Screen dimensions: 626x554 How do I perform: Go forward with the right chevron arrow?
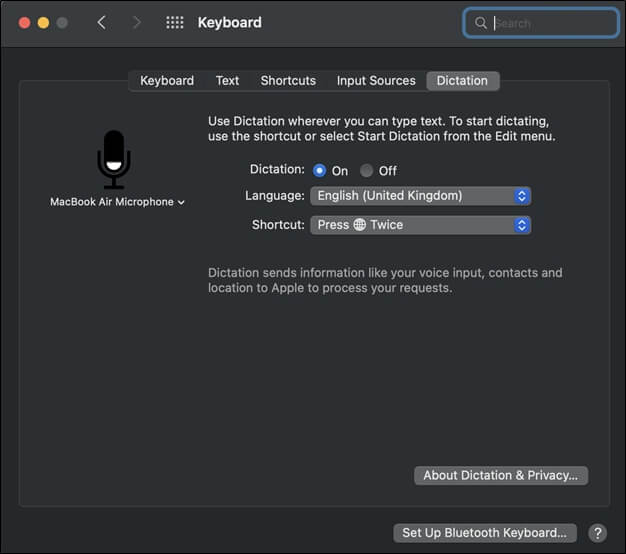(x=137, y=23)
